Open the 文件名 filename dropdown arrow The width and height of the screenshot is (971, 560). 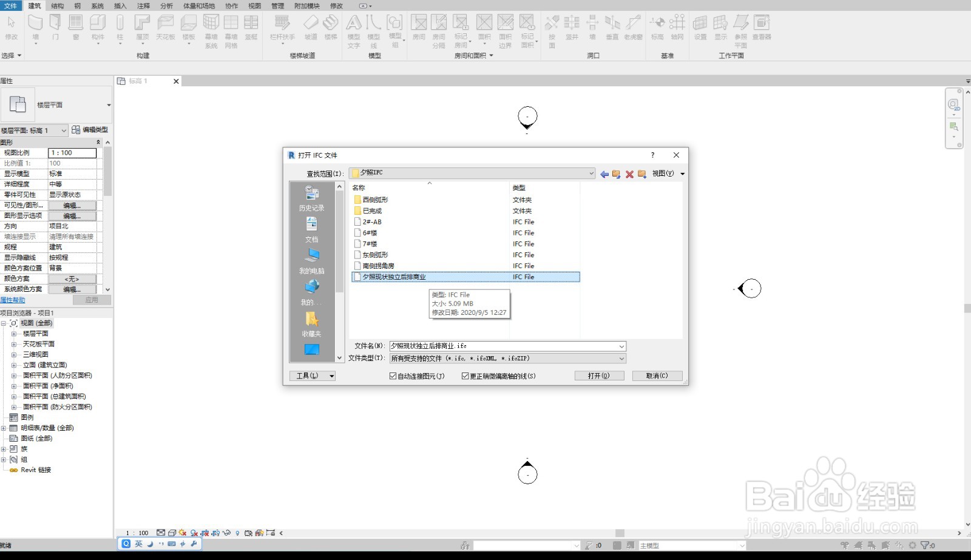coord(621,346)
